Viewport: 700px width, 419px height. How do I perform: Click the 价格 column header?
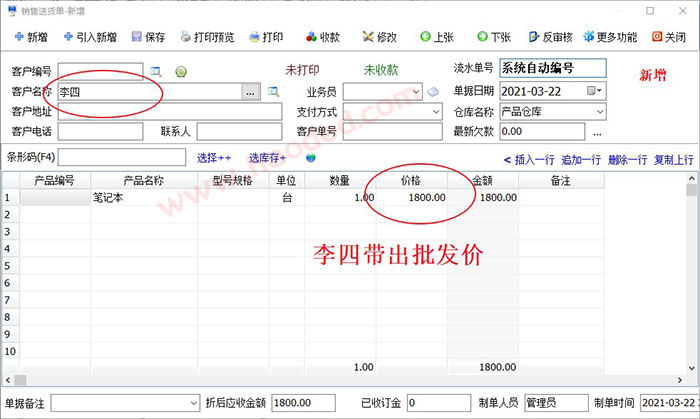411,181
